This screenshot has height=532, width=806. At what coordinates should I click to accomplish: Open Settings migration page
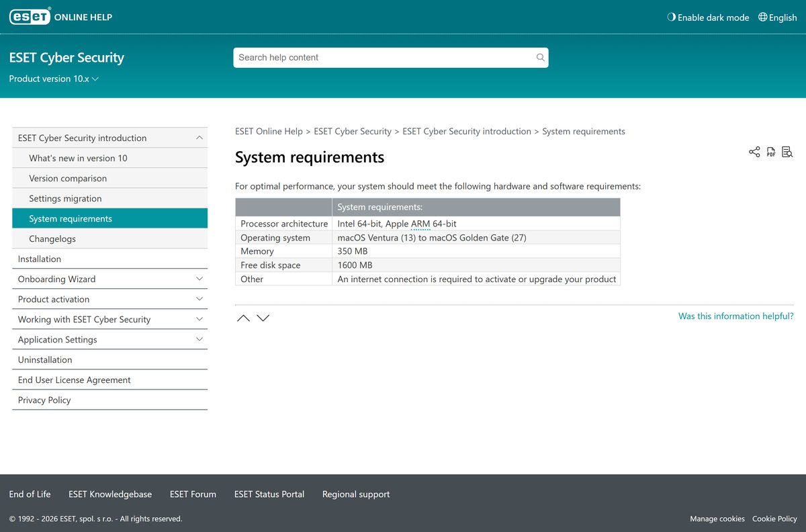click(109, 198)
